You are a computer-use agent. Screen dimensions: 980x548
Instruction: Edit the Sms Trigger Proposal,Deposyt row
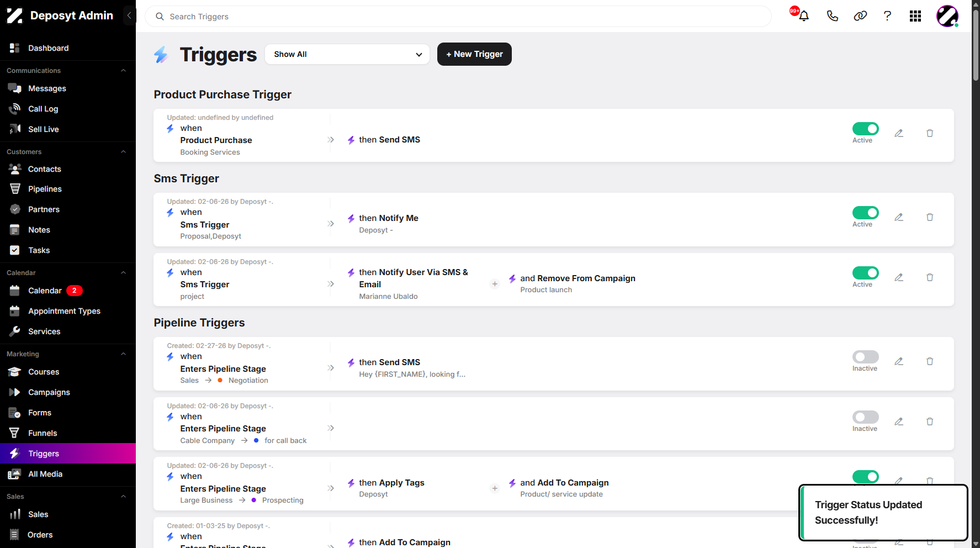899,217
